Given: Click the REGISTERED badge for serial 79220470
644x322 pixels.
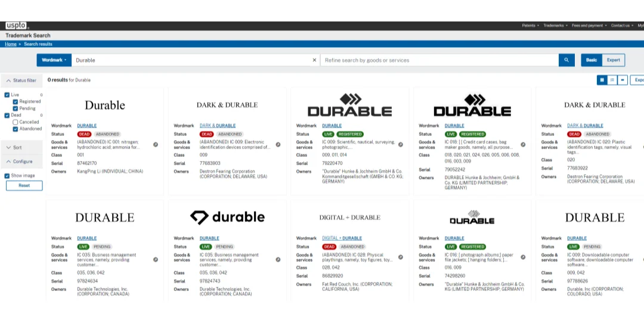Looking at the screenshot, I should (x=349, y=134).
